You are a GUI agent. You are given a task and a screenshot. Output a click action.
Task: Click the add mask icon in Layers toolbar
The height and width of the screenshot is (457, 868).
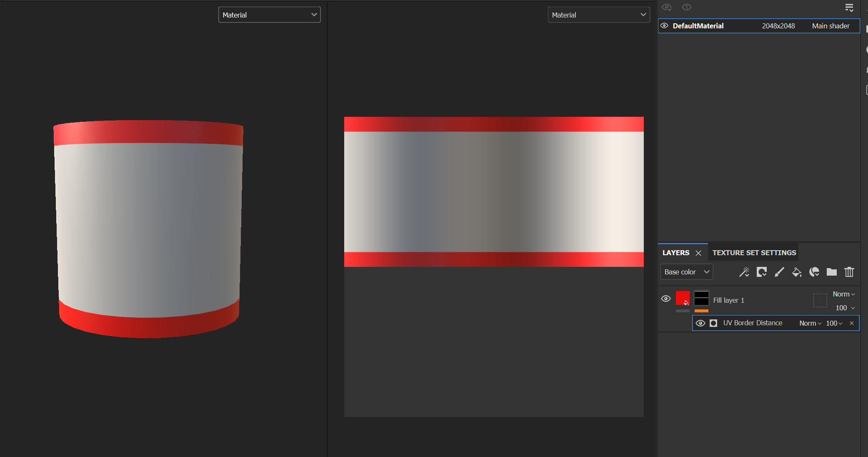pyautogui.click(x=762, y=272)
